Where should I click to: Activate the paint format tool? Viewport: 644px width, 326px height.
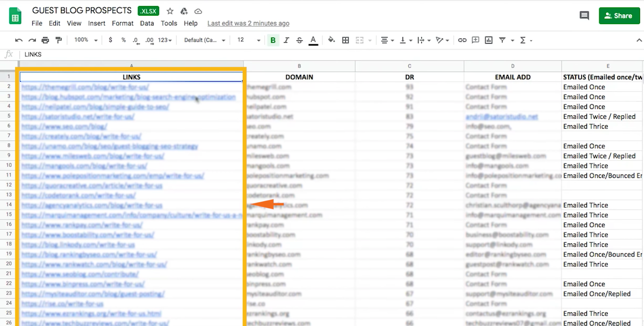pos(59,40)
